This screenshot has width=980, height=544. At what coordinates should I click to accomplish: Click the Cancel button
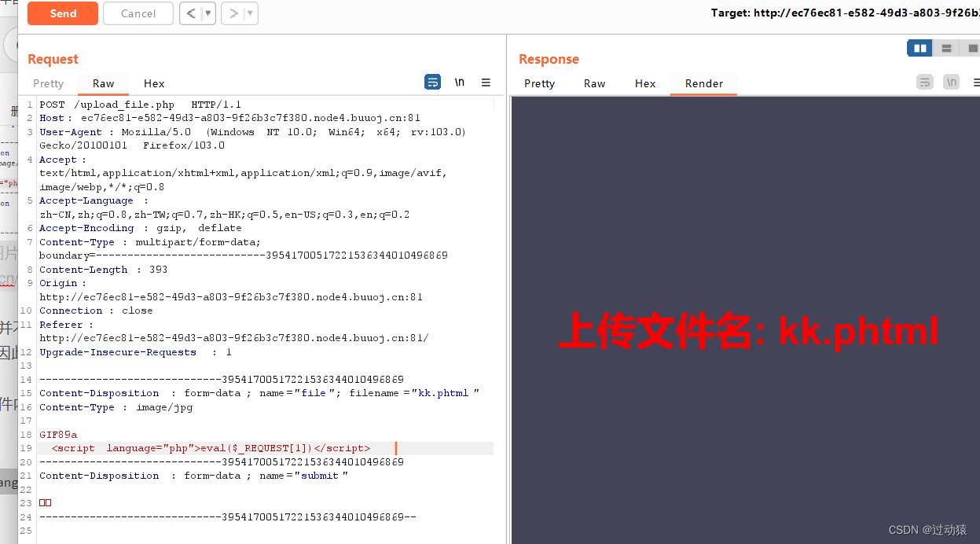coord(138,13)
